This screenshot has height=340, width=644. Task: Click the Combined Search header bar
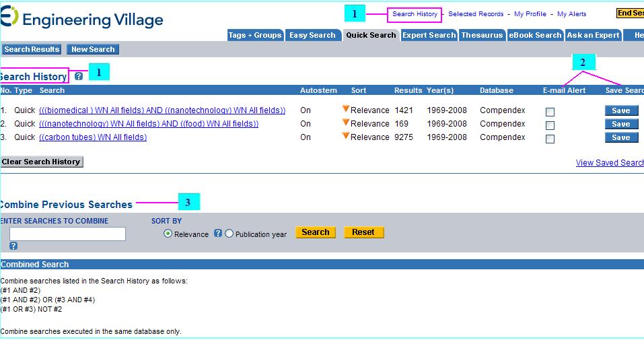tap(322, 265)
